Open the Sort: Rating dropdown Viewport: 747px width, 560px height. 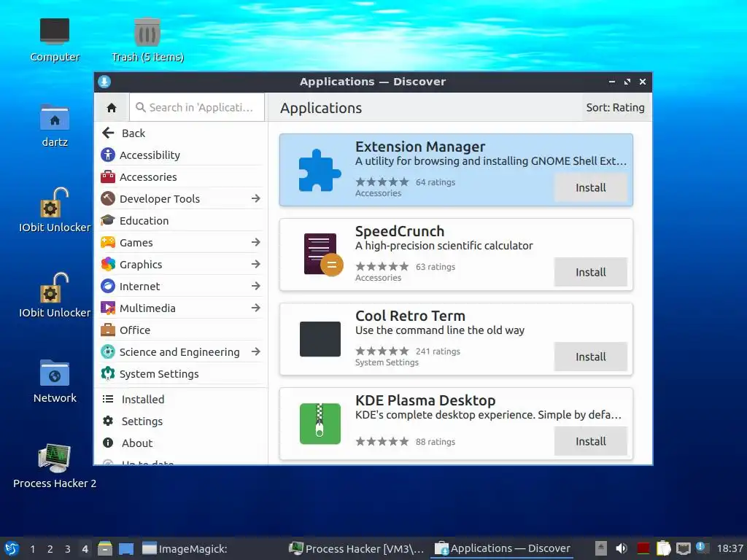[615, 108]
